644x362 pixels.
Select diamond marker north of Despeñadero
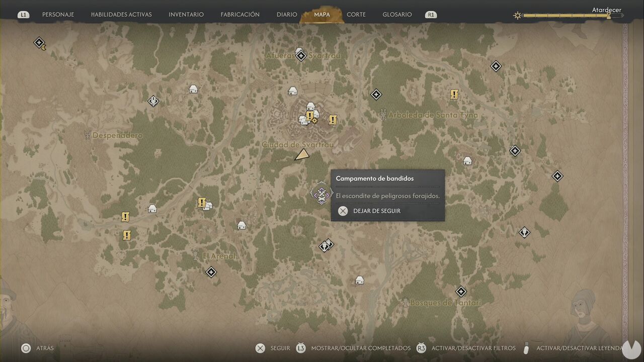pos(153,101)
